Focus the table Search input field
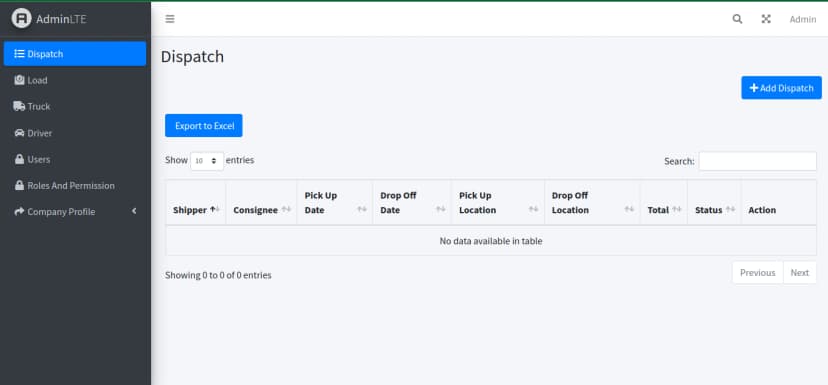Viewport: 828px width, 385px height. coord(758,161)
